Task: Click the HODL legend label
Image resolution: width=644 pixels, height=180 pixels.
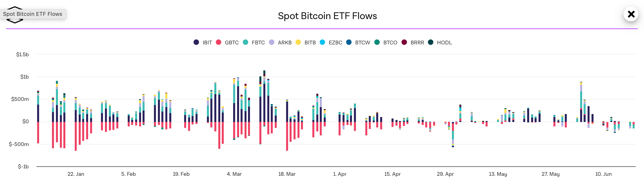Action: point(444,43)
